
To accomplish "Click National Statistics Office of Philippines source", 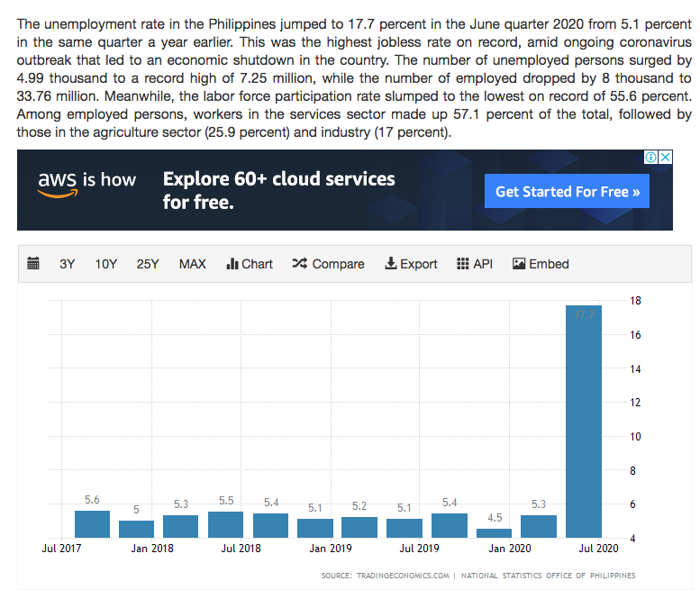I will pos(549,576).
